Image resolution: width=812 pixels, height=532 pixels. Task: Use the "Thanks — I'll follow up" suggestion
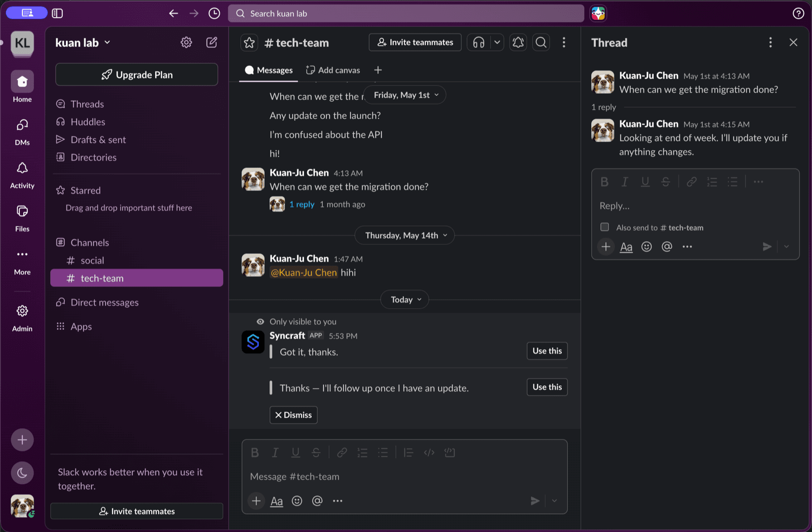[x=547, y=387]
